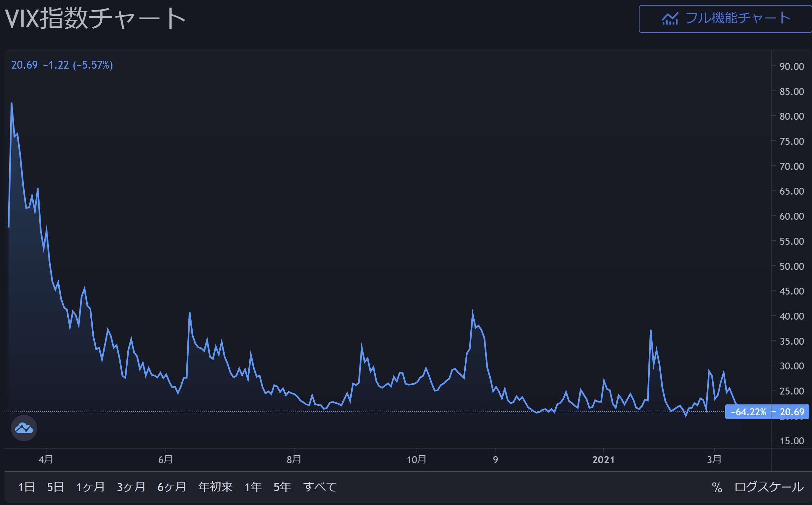
Task: Click the chart icon in フル機能チャート button
Action: [x=670, y=19]
